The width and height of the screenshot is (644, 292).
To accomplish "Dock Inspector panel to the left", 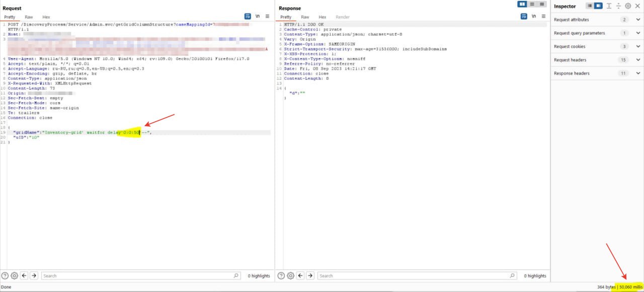I will (590, 6).
